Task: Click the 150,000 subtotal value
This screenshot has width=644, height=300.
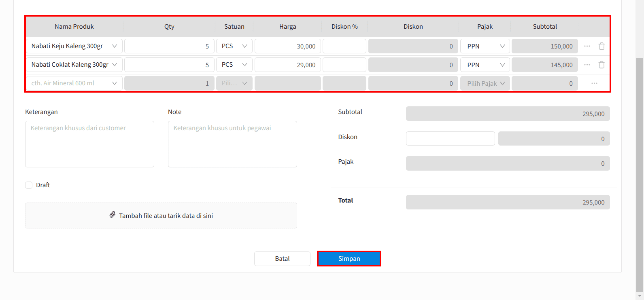Action: [x=545, y=46]
